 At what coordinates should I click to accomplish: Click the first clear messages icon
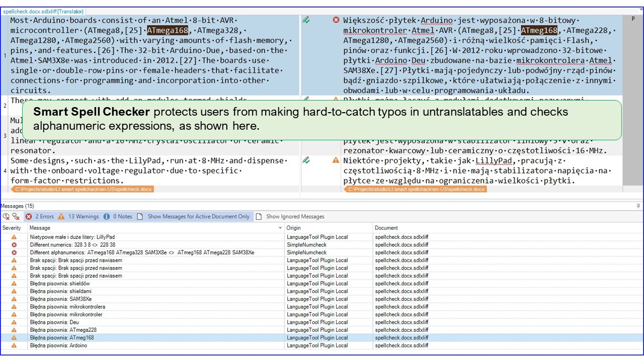[6, 217]
